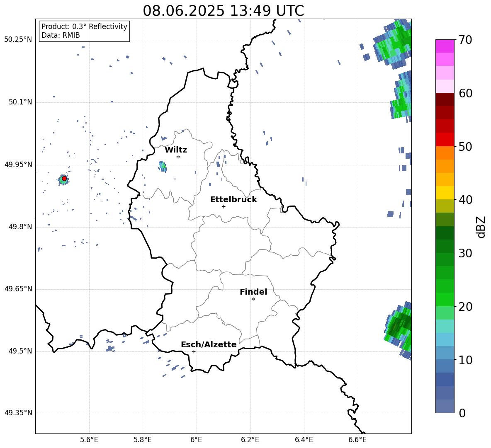Click the 6.4°E longitude label

[304, 440]
